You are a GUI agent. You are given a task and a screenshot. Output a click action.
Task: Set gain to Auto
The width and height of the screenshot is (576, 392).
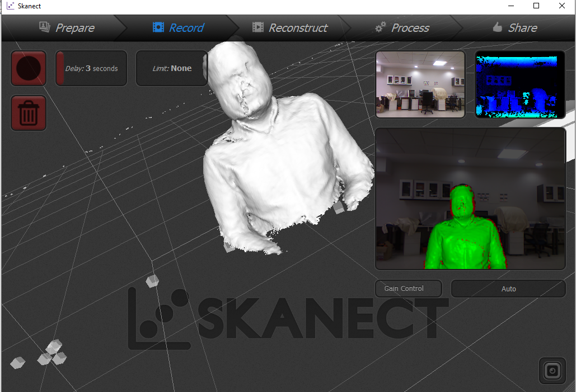coord(508,289)
